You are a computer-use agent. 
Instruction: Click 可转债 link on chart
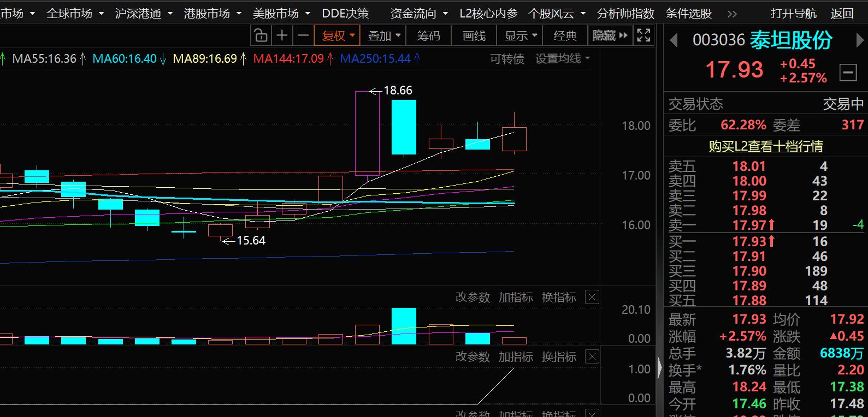pos(507,59)
